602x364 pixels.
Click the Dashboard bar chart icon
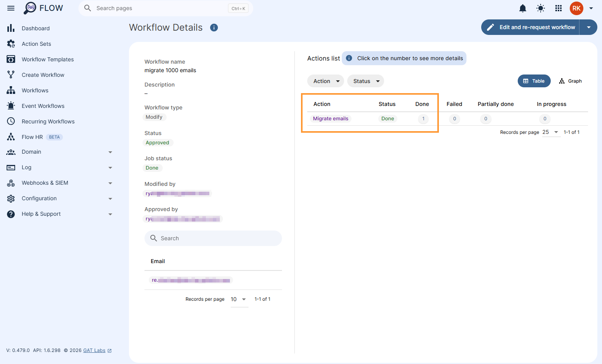click(11, 28)
